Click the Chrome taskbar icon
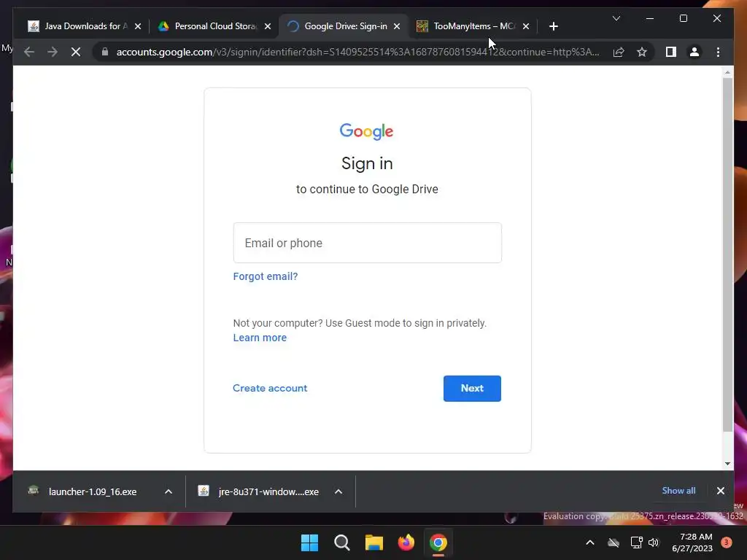Screen dimensions: 747x560 (x=438, y=542)
